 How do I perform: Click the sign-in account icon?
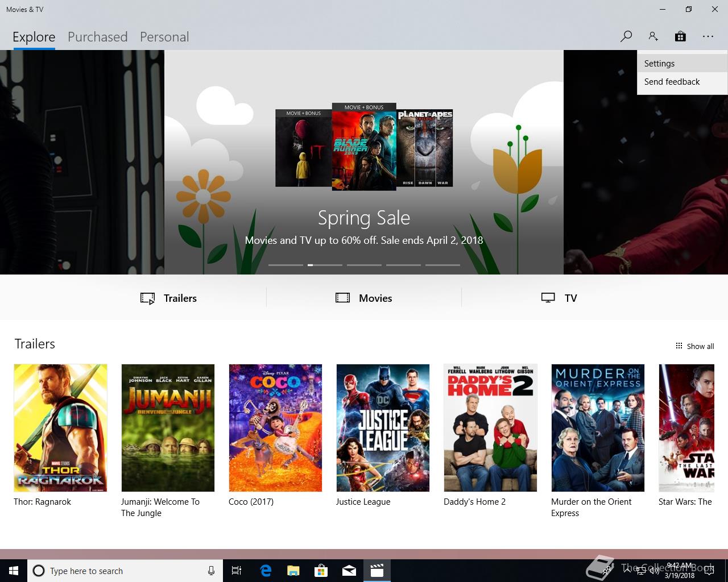653,36
